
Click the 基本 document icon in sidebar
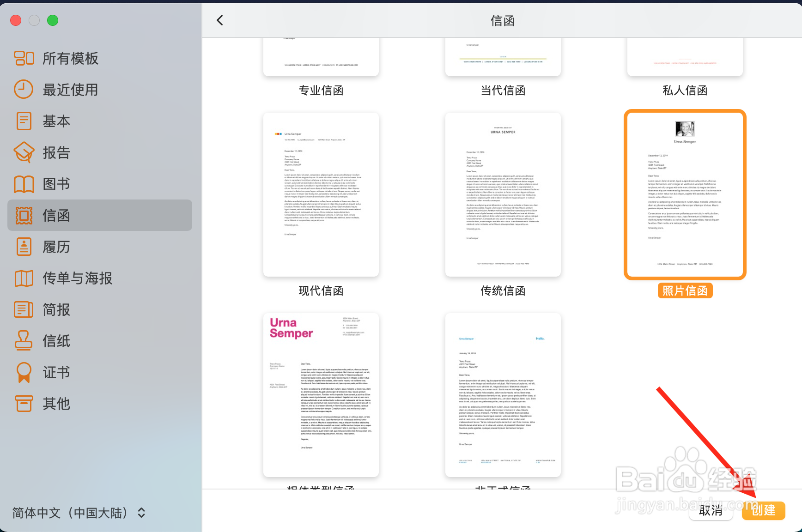(24, 121)
